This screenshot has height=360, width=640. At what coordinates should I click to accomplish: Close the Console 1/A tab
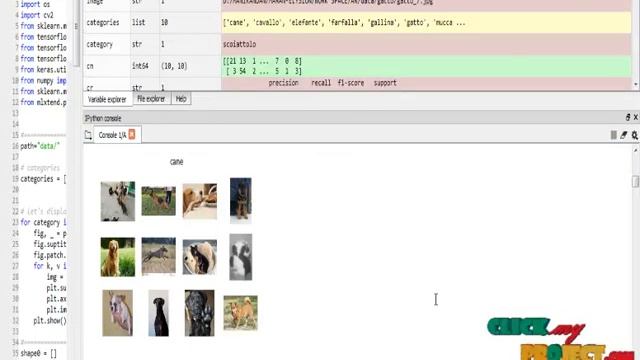[132, 134]
